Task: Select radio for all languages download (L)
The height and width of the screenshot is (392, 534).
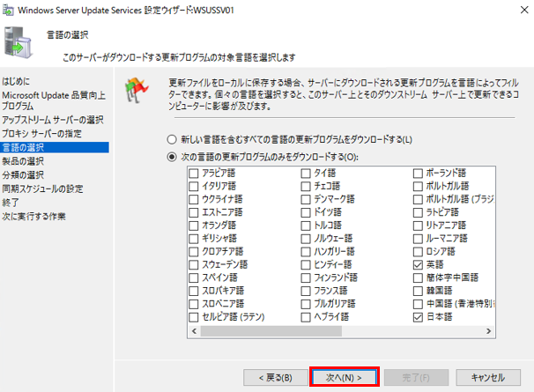Action: pos(172,139)
